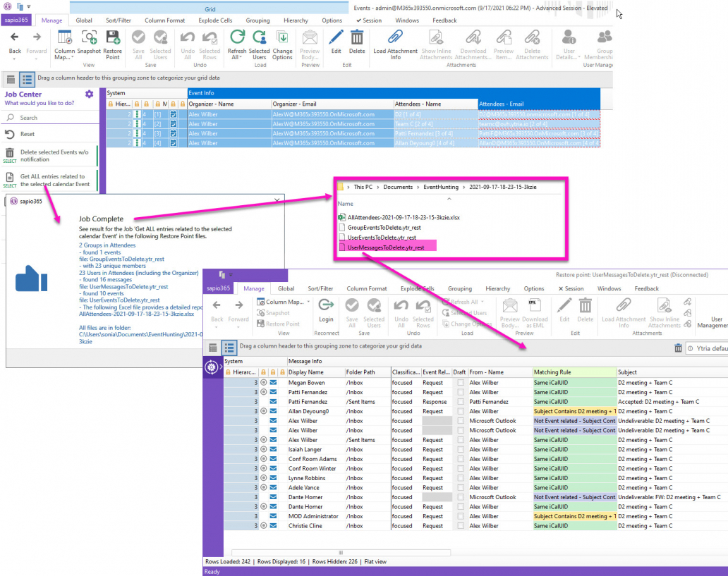Image resolution: width=728 pixels, height=576 pixels.
Task: Select Accepted: D2 meeting + Team C subject
Action: click(x=658, y=402)
